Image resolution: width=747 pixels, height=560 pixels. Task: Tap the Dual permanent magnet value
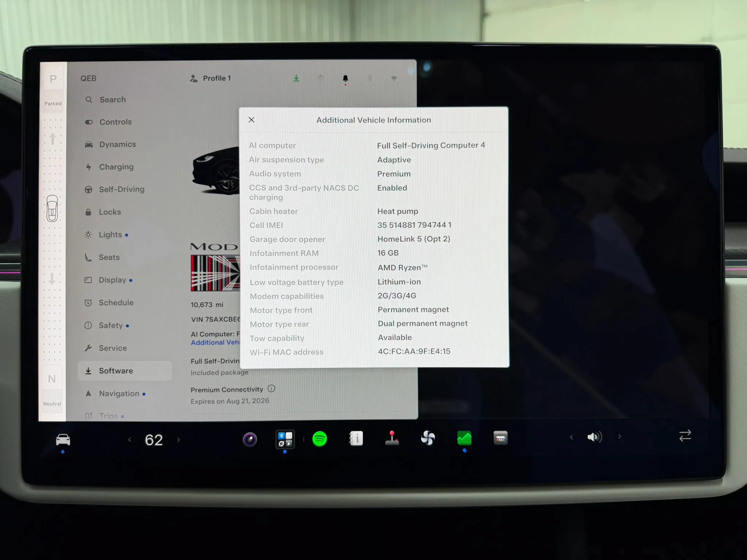tap(422, 323)
